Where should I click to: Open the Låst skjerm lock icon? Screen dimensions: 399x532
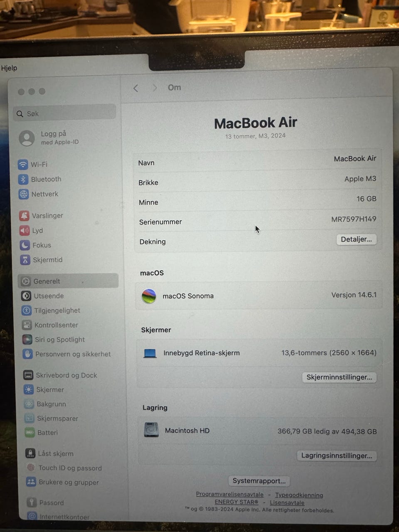click(x=30, y=453)
